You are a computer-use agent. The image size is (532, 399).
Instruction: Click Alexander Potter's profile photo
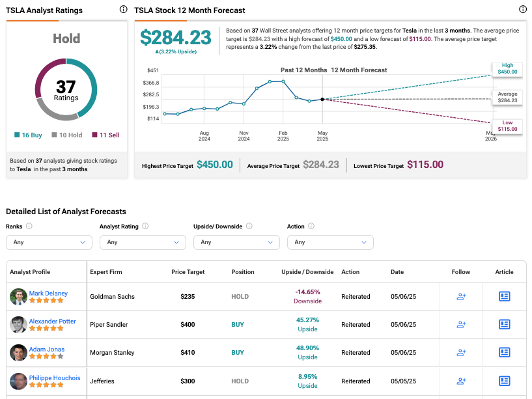pos(18,325)
